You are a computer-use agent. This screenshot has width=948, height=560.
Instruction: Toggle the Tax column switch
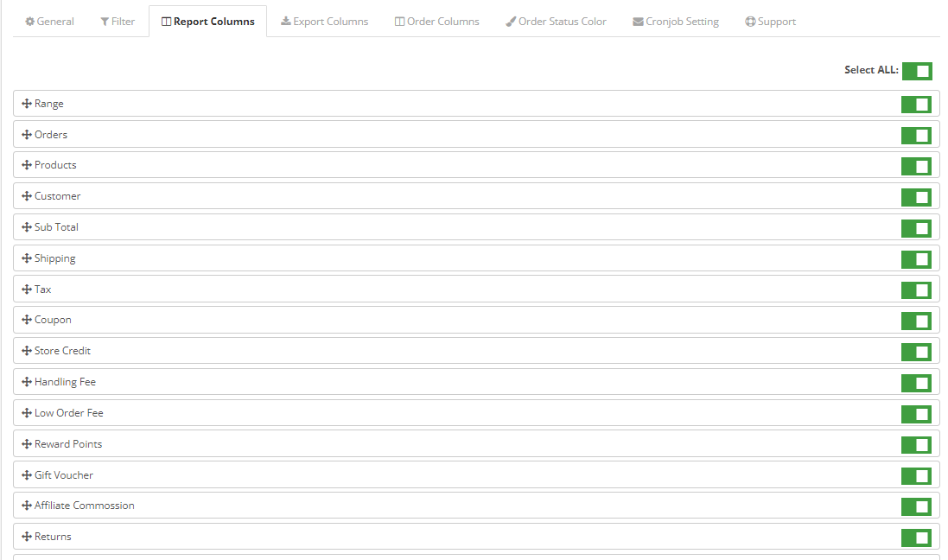[916, 290]
